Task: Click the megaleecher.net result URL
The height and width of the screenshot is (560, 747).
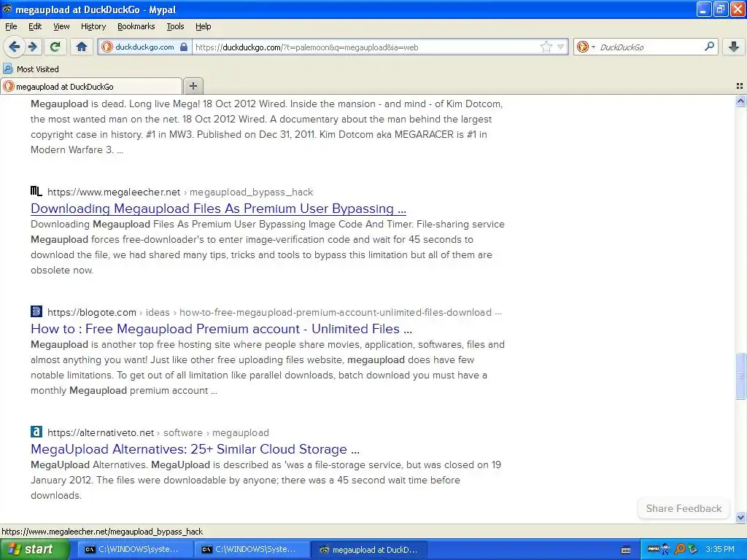Action: tap(113, 192)
